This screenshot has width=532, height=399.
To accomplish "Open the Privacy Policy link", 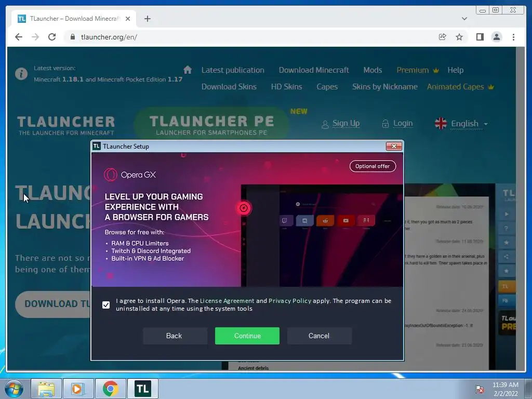I will 290,301.
